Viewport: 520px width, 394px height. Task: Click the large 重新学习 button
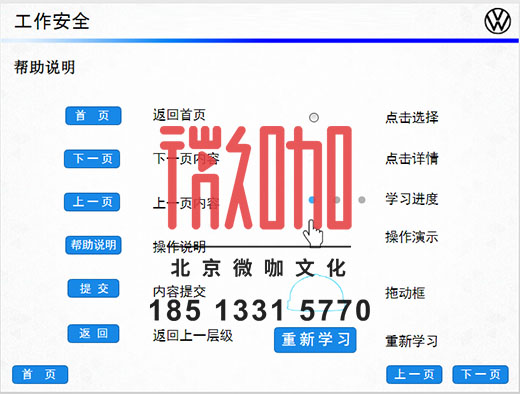(315, 340)
